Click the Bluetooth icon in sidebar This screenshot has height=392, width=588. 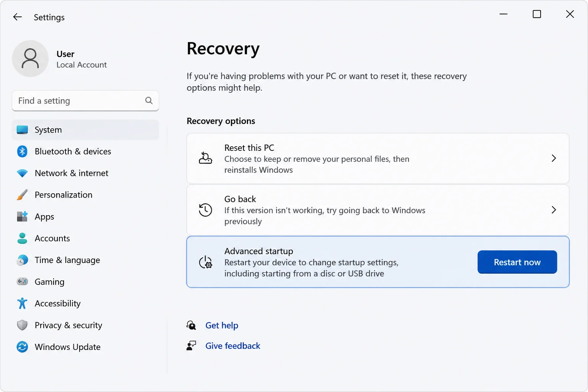(22, 151)
